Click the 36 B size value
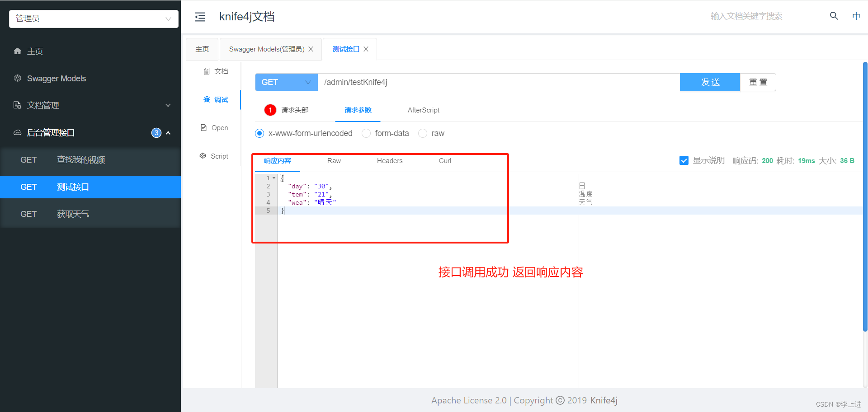The width and height of the screenshot is (868, 412). point(847,161)
